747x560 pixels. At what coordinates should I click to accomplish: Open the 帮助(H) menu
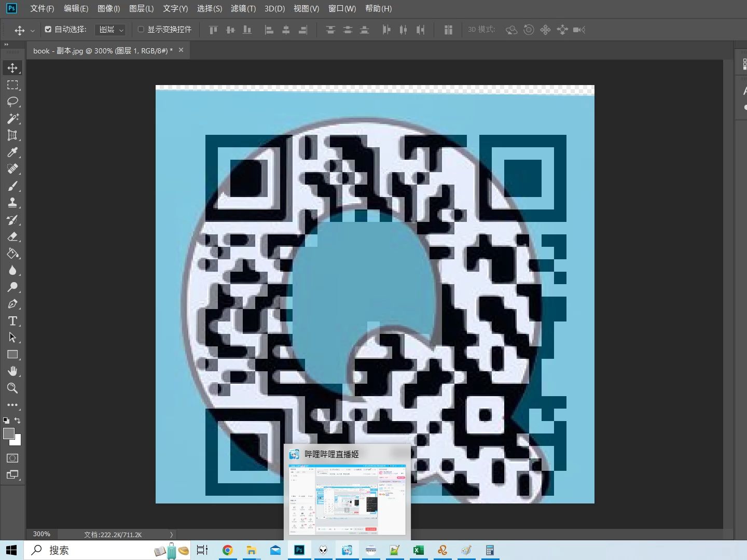(x=379, y=9)
